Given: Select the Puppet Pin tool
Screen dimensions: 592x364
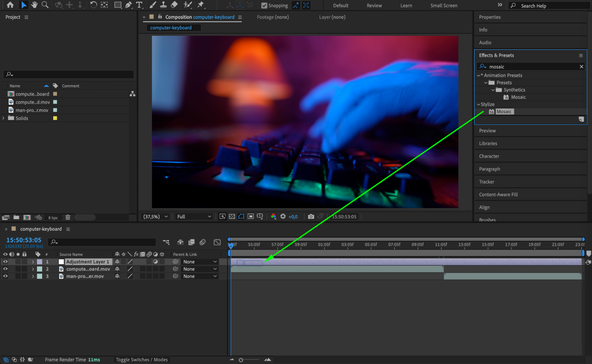Looking at the screenshot, I should pyautogui.click(x=201, y=5).
